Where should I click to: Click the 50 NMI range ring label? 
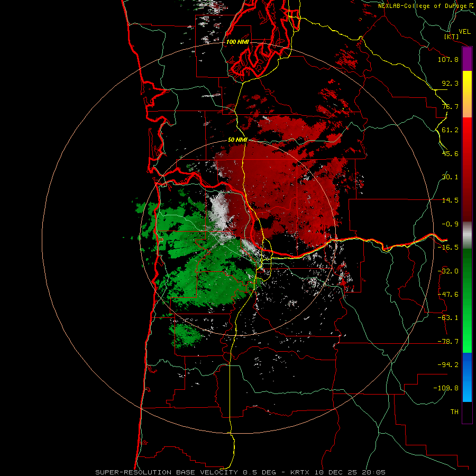237,140
